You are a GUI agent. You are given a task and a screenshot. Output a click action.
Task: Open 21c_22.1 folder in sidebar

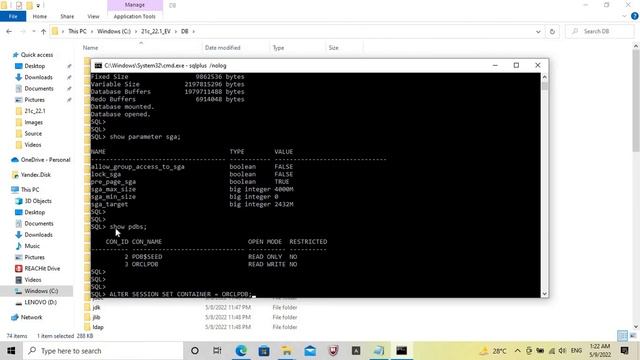[35, 111]
